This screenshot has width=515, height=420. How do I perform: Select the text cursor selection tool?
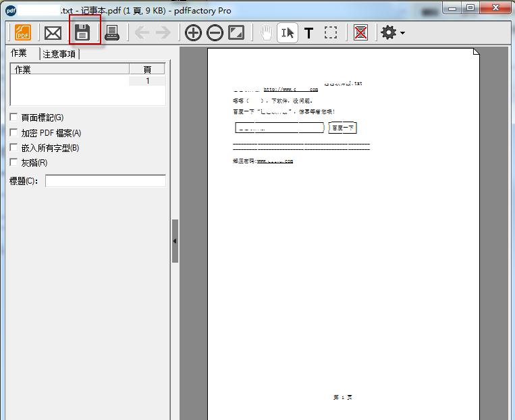(288, 32)
